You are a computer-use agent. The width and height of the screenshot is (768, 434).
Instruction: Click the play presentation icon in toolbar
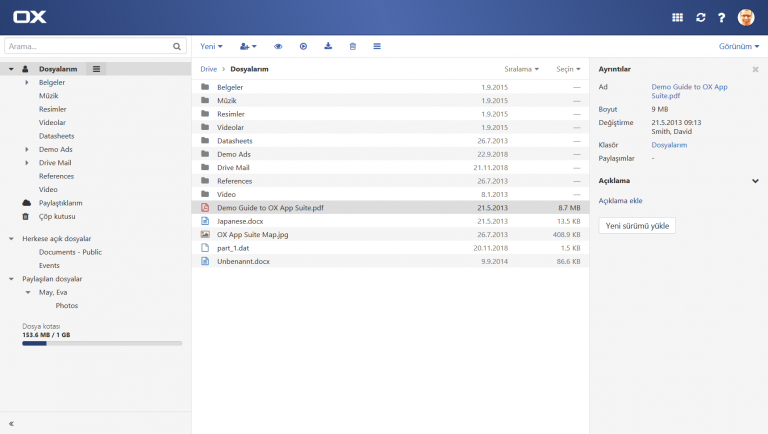tap(303, 46)
